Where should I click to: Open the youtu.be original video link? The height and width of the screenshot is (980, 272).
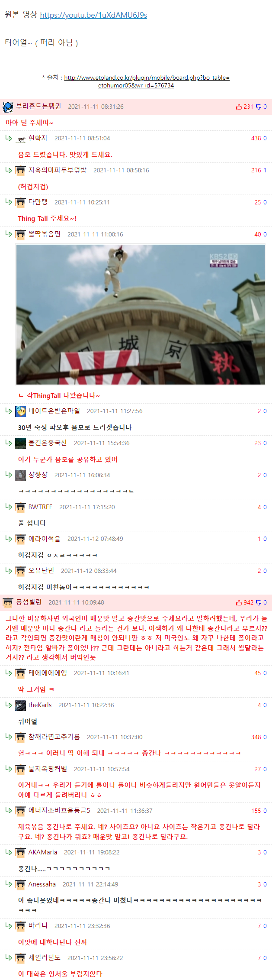93,15
